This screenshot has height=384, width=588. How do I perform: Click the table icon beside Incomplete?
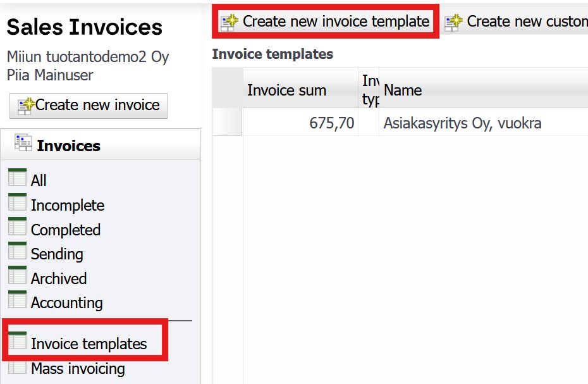point(17,202)
